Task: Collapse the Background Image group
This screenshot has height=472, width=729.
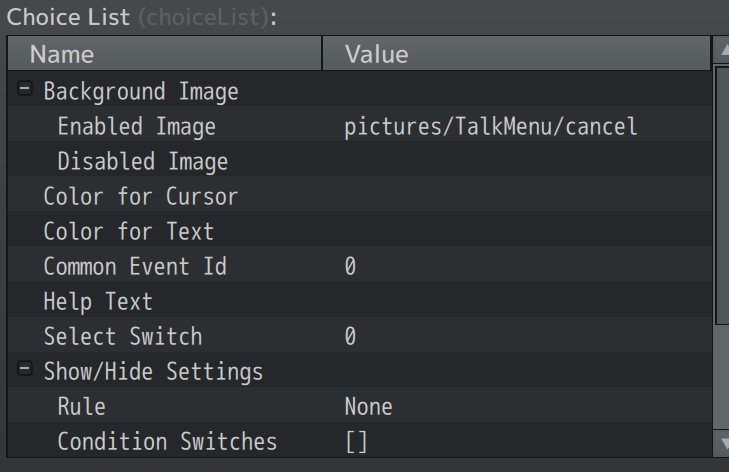Action: pyautogui.click(x=25, y=91)
